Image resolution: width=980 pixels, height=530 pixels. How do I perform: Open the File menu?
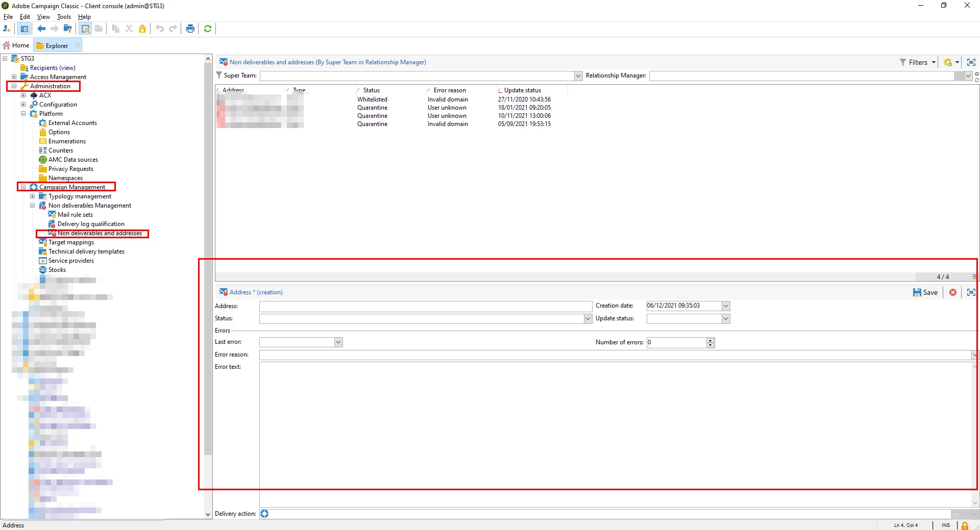[x=8, y=17]
